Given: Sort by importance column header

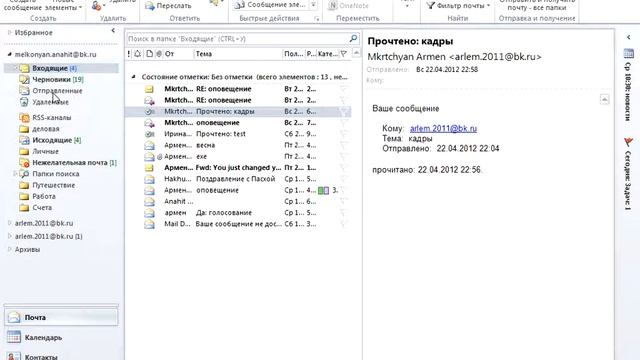Looking at the screenshot, I should pos(129,54).
